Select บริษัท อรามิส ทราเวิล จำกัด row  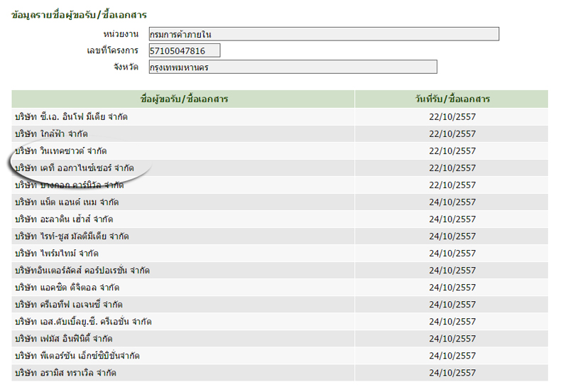[65, 373]
